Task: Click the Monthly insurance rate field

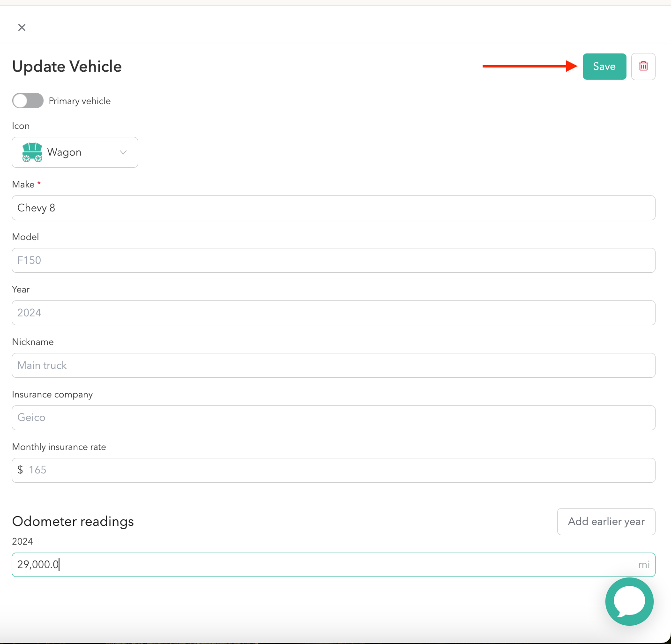Action: coord(333,471)
